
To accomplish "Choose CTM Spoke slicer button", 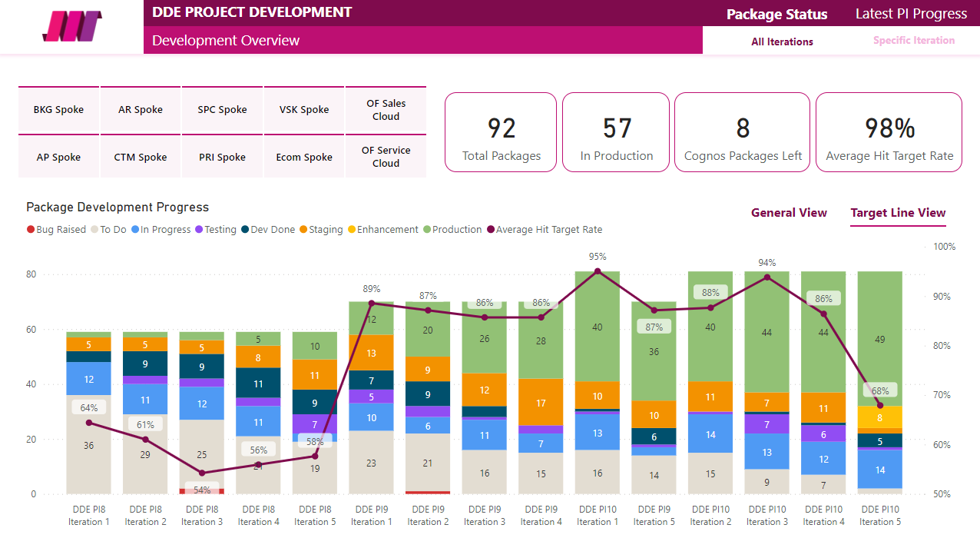I will coord(141,157).
